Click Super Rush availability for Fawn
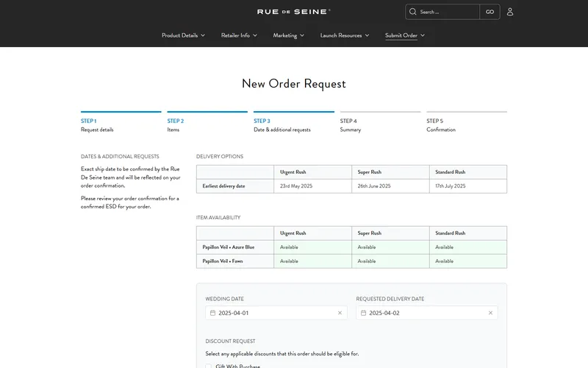588x368 pixels. (390, 261)
